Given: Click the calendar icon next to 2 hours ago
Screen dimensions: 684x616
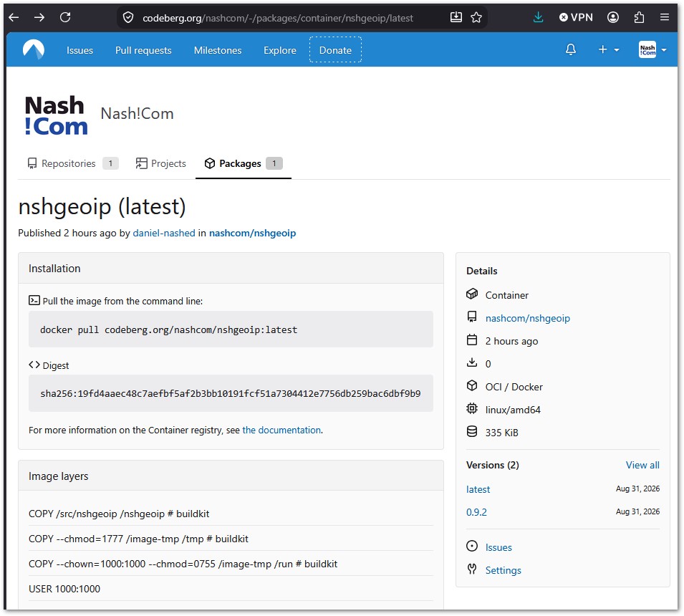Looking at the screenshot, I should [x=472, y=340].
